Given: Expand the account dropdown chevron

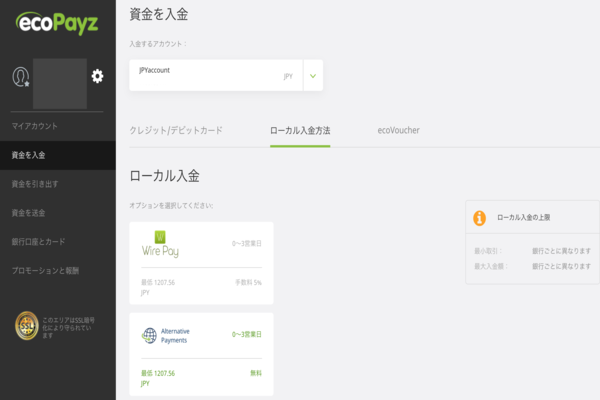Looking at the screenshot, I should click(313, 75).
